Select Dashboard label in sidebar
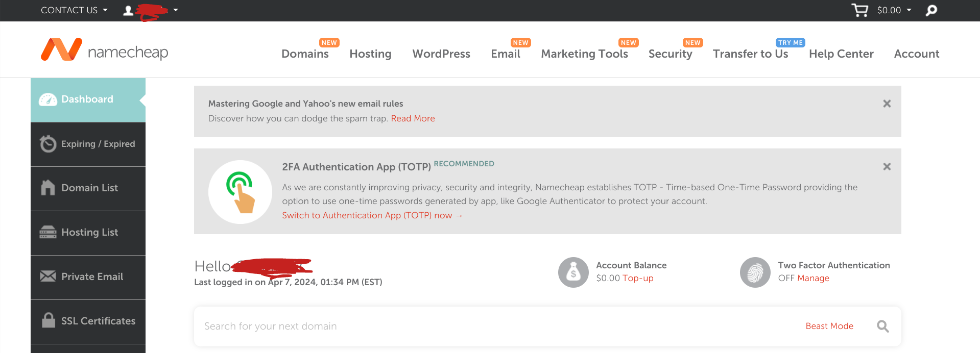 [87, 99]
